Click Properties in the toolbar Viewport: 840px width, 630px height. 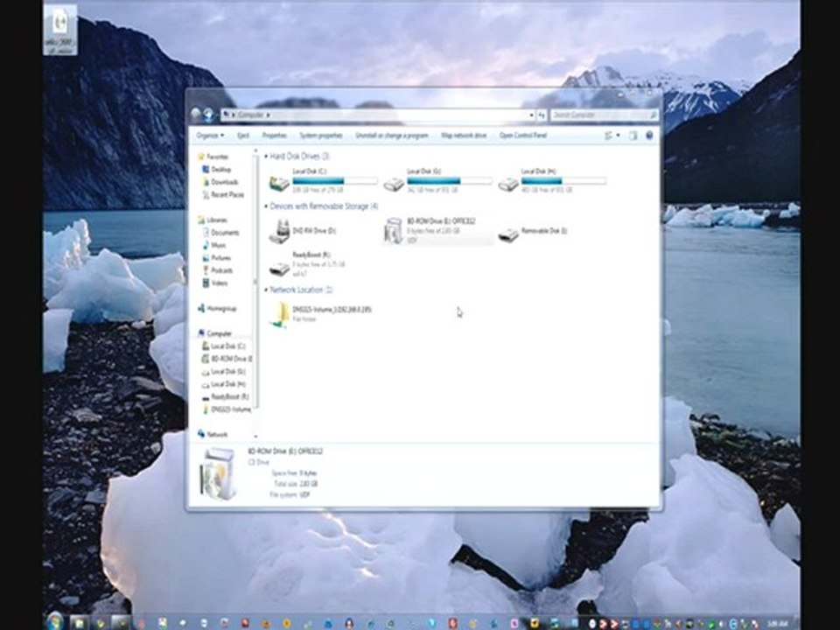[274, 136]
